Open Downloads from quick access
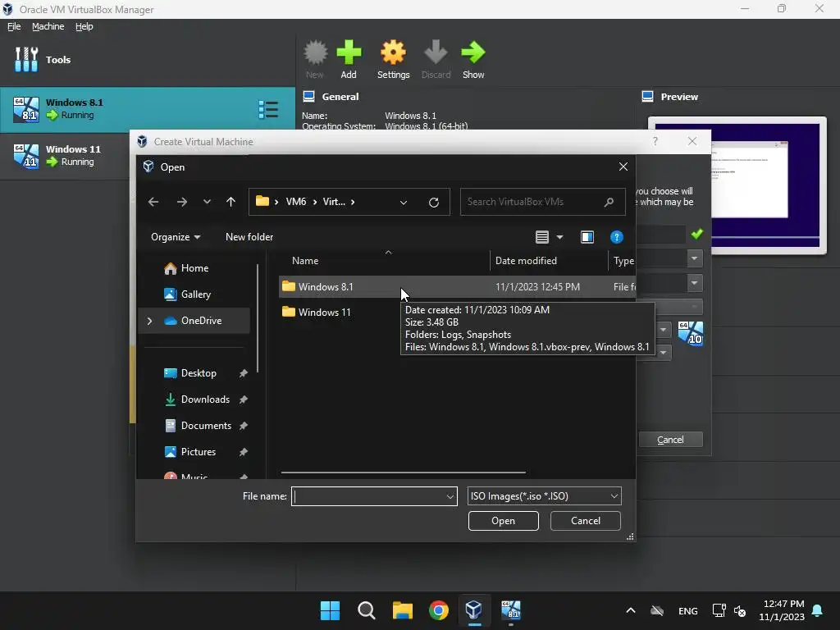 point(205,399)
